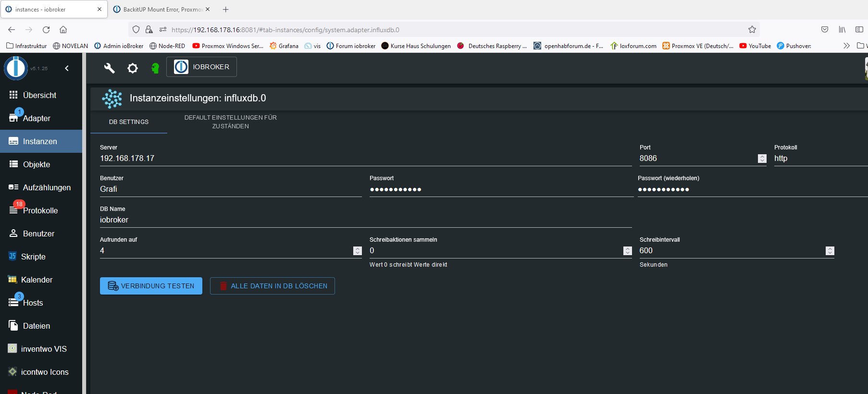Screen dimensions: 868x394
Task: Click the ioBroker logo in sidebar
Action: (x=16, y=68)
